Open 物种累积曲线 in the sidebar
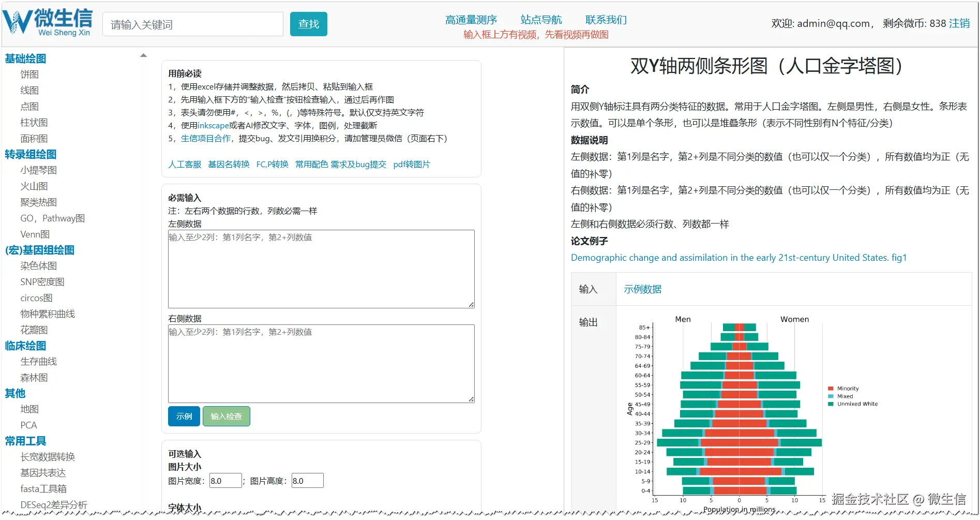Viewport: 980px width, 520px height. pyautogui.click(x=48, y=314)
